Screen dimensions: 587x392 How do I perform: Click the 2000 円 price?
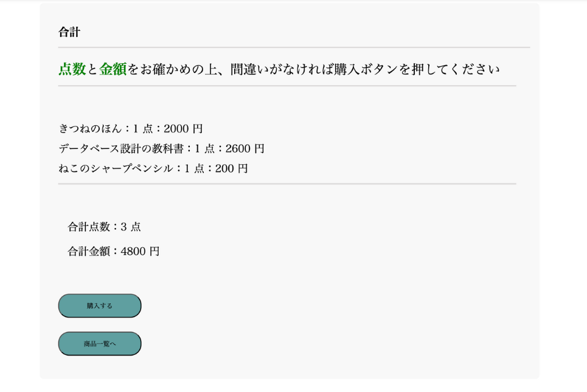point(183,129)
